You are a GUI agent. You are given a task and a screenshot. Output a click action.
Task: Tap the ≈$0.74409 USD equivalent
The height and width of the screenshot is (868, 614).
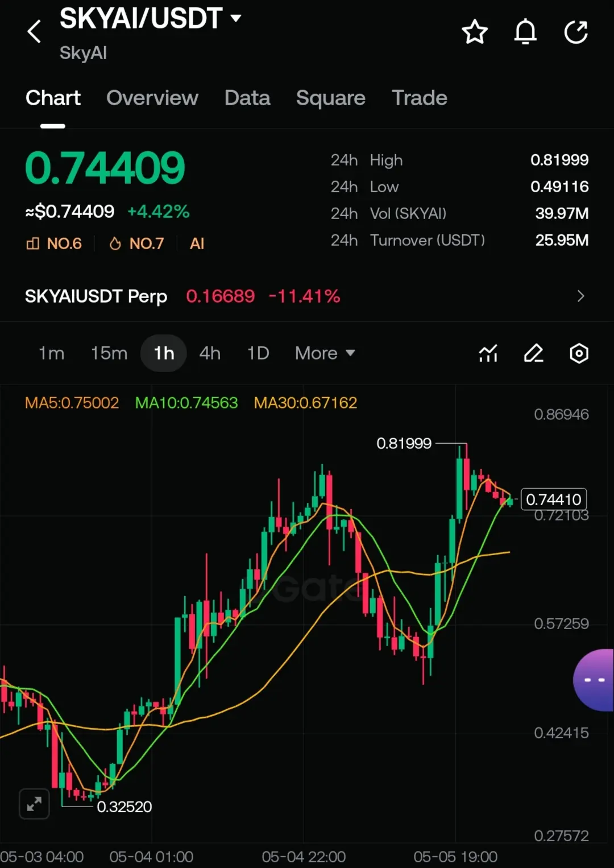coord(70,212)
